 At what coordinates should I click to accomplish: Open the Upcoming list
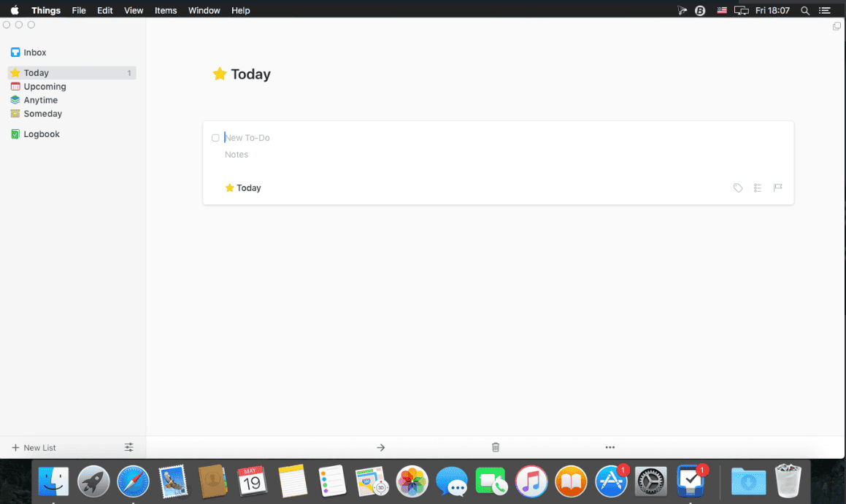tap(38, 86)
